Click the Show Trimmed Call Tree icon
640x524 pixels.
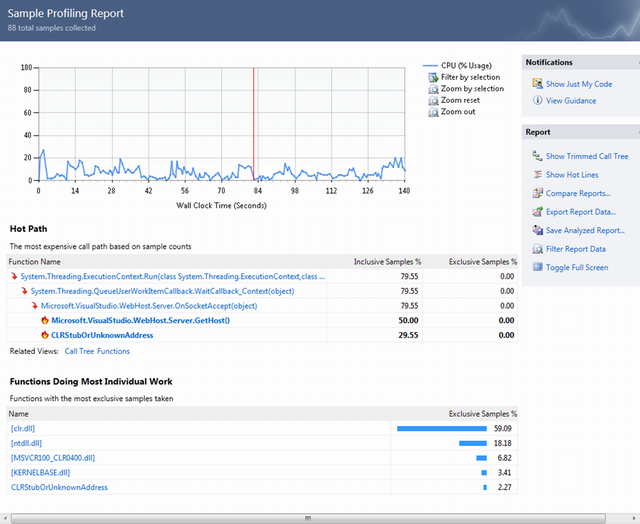(538, 156)
